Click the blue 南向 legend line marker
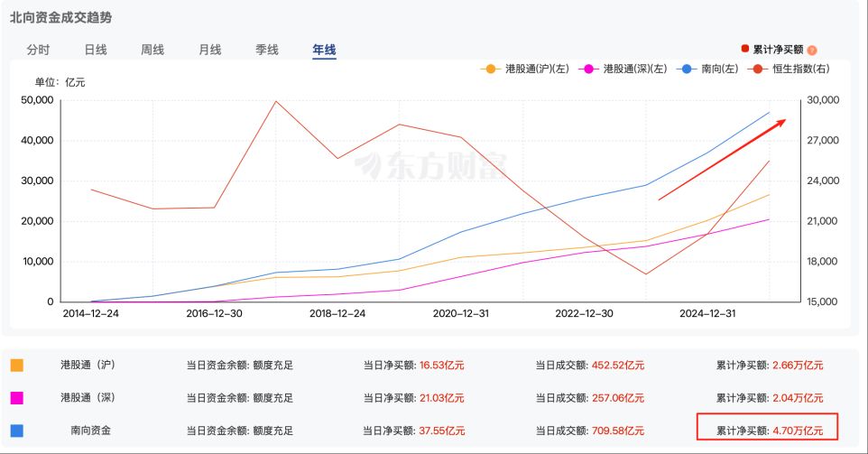The image size is (868, 454). point(688,69)
